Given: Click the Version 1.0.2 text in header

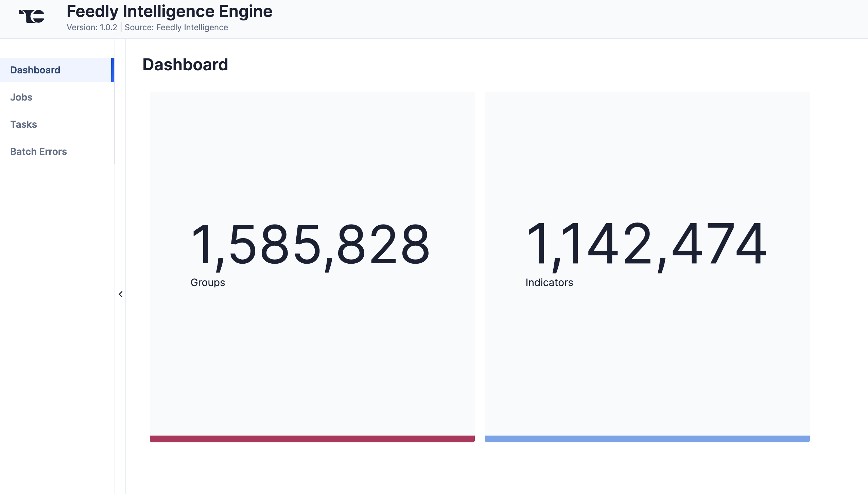Looking at the screenshot, I should click(x=92, y=27).
